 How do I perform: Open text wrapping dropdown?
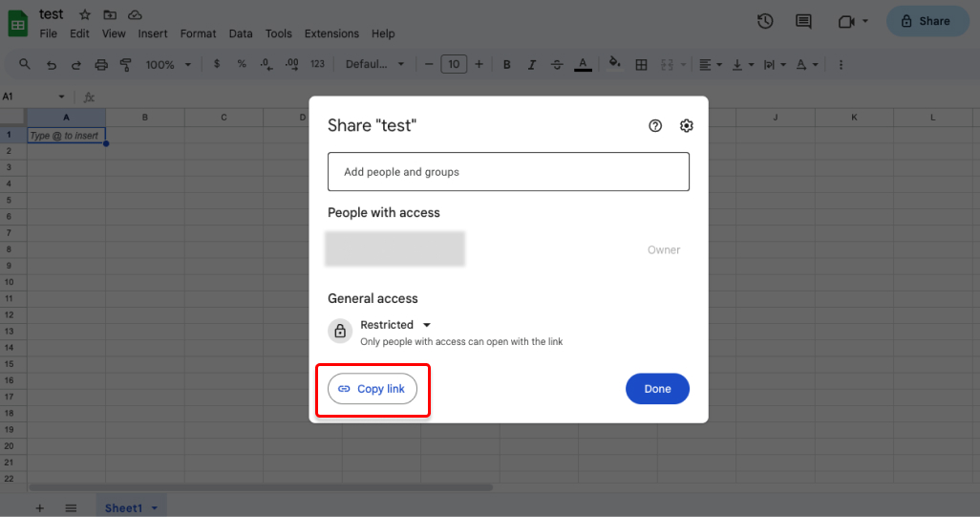pos(775,64)
